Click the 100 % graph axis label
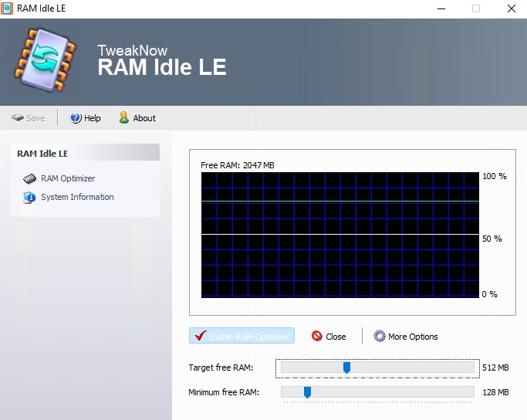Screen dimensions: 527x420 click(x=495, y=176)
